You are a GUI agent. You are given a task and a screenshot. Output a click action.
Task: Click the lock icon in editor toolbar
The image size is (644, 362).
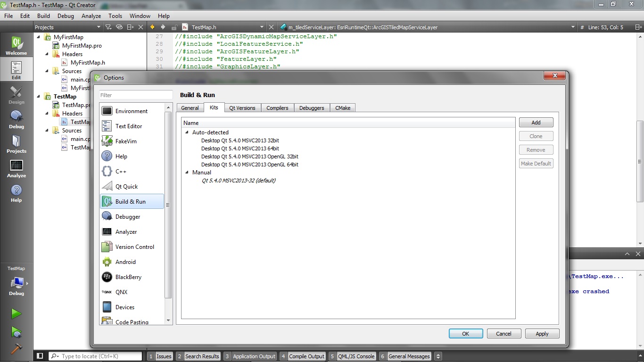coord(174,27)
